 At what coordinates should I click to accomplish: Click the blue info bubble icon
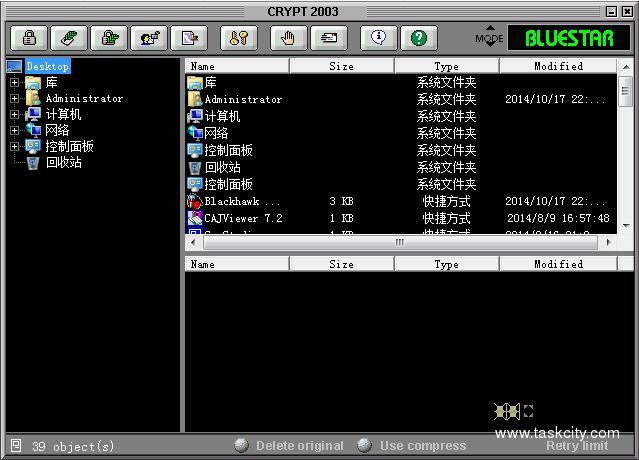click(379, 38)
